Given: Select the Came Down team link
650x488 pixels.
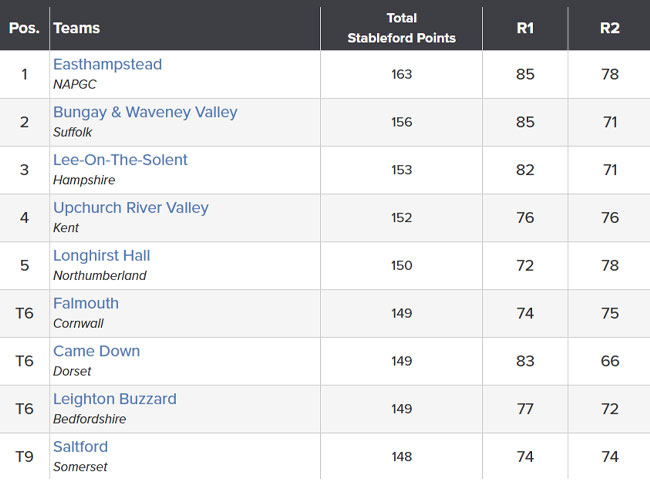Looking at the screenshot, I should point(97,351).
